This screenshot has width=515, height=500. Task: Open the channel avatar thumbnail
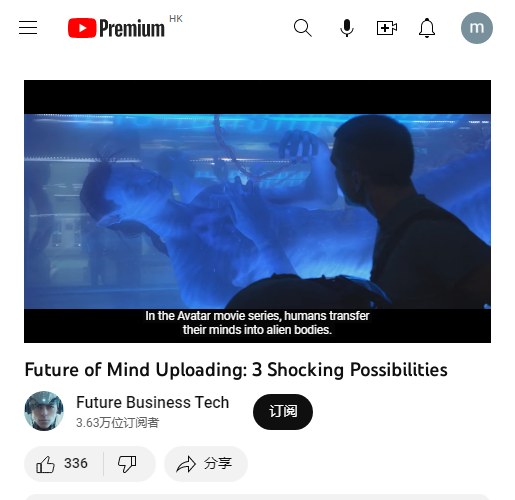click(44, 411)
